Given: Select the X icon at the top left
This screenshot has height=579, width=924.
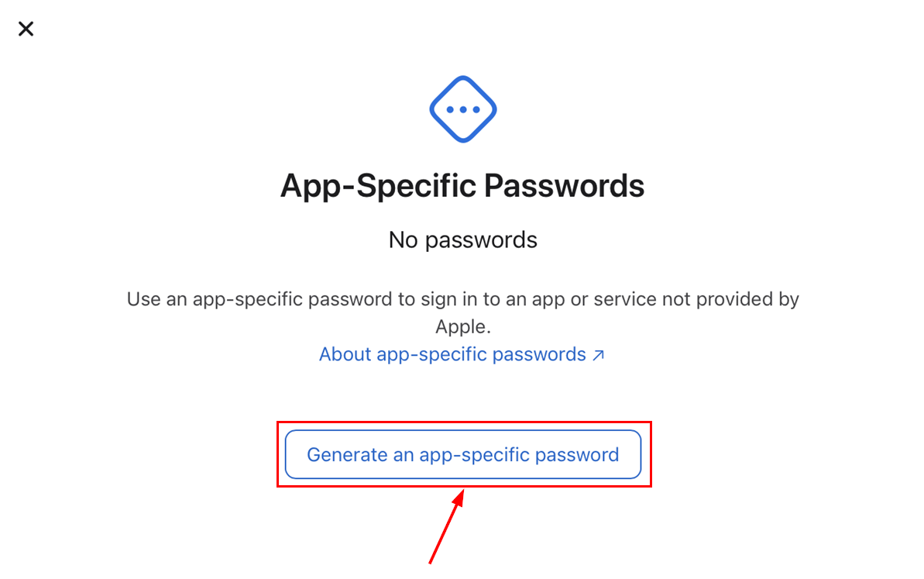Looking at the screenshot, I should pos(26,29).
